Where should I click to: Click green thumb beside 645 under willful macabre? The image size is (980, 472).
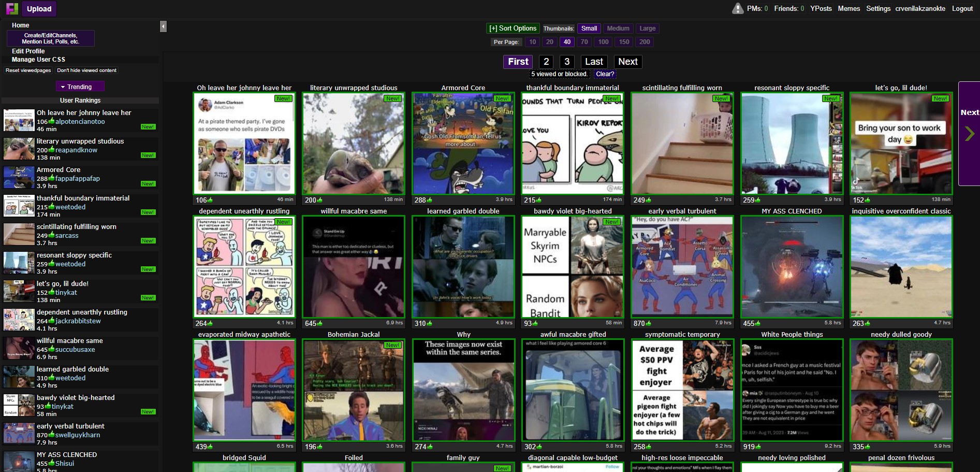[x=319, y=323]
